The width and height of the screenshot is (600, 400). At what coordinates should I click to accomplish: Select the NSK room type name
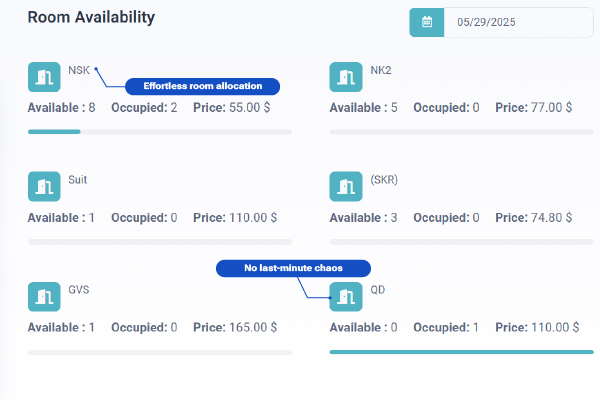click(x=79, y=70)
